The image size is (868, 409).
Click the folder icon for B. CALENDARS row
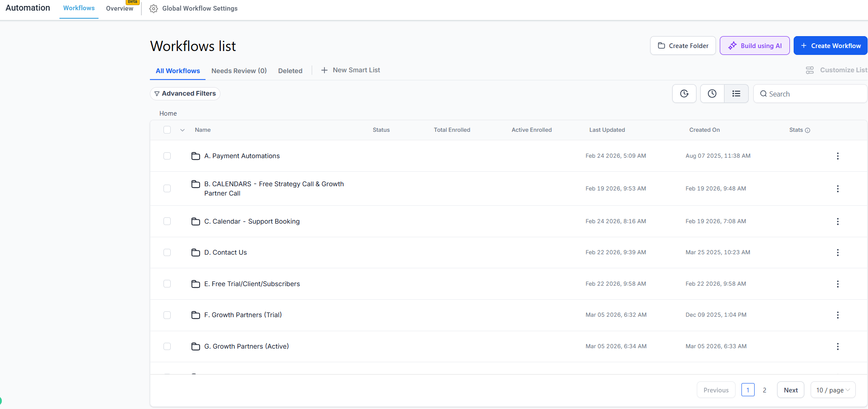pyautogui.click(x=196, y=184)
